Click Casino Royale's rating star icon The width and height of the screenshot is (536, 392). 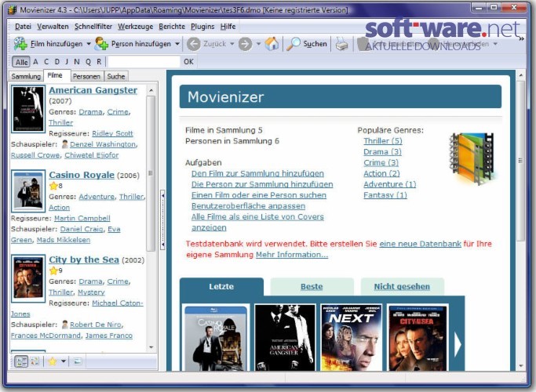[53, 186]
